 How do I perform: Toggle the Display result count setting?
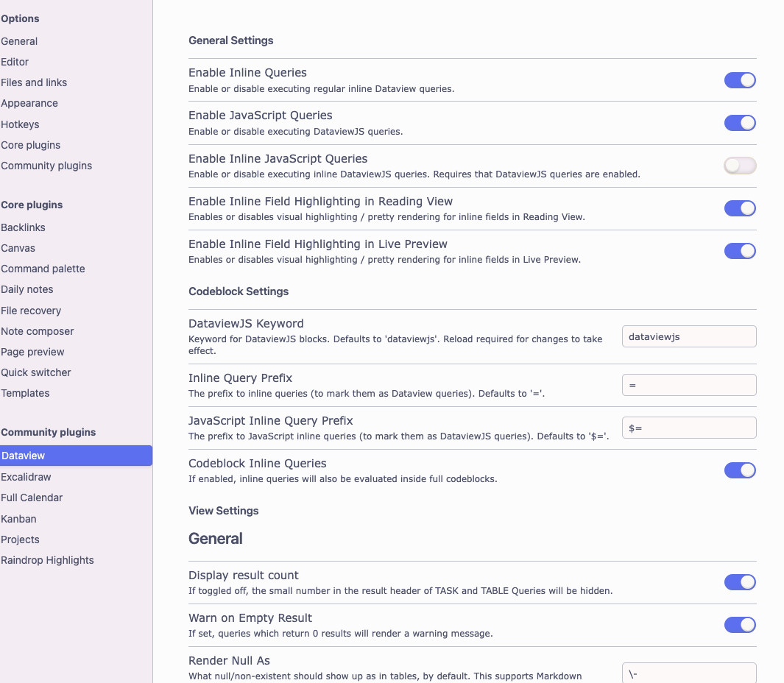[x=740, y=582]
